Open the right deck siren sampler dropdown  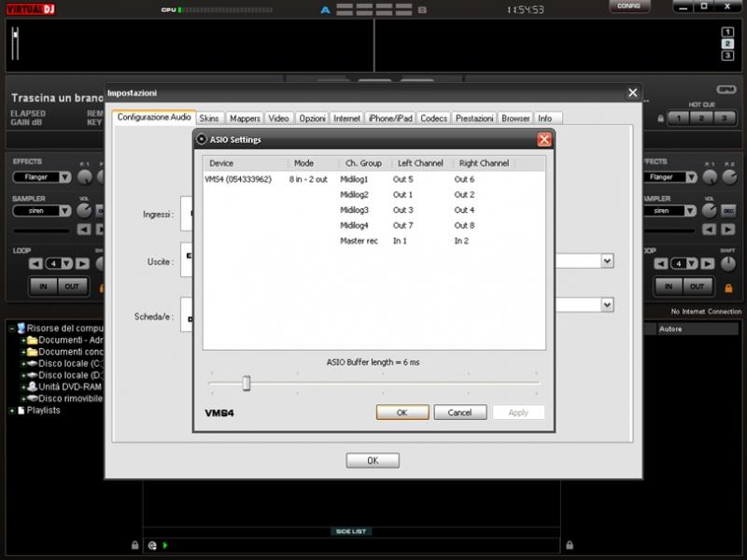click(691, 211)
